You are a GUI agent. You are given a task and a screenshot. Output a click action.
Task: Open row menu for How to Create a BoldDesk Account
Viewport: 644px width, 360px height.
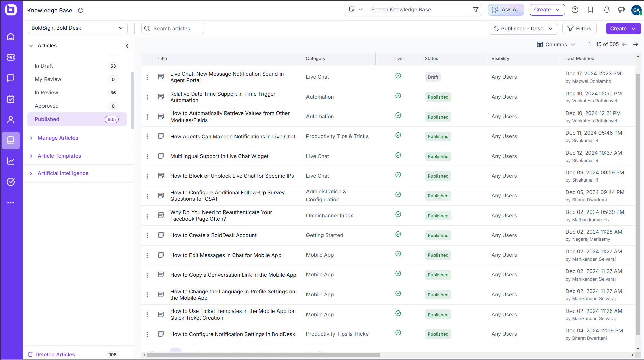147,235
